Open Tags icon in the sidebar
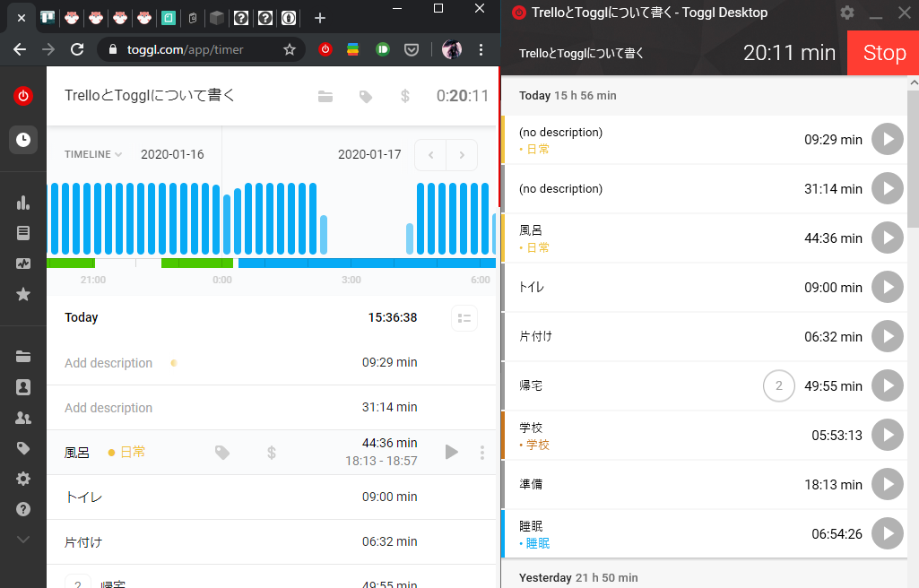 click(22, 448)
